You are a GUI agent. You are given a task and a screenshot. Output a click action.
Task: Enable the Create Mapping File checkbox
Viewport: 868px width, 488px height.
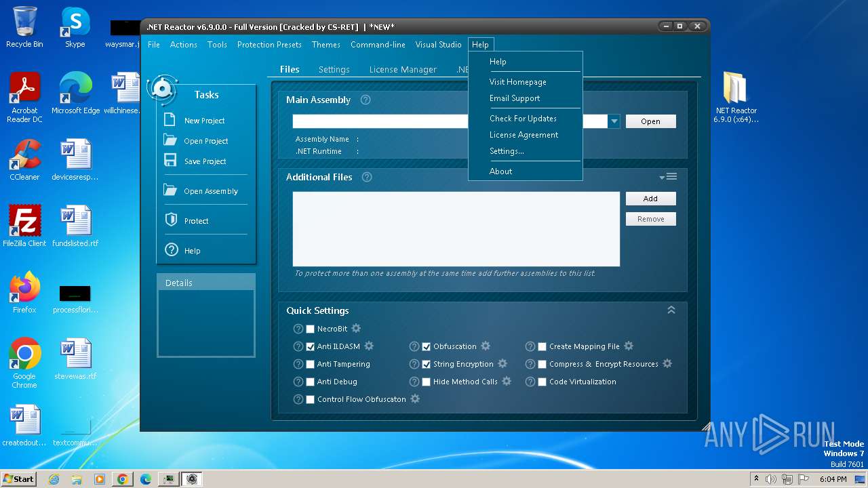click(x=542, y=346)
